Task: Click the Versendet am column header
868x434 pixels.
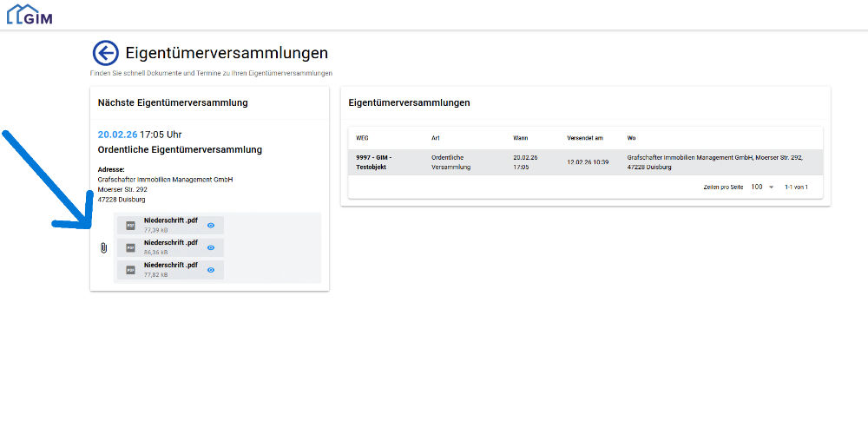Action: [584, 138]
